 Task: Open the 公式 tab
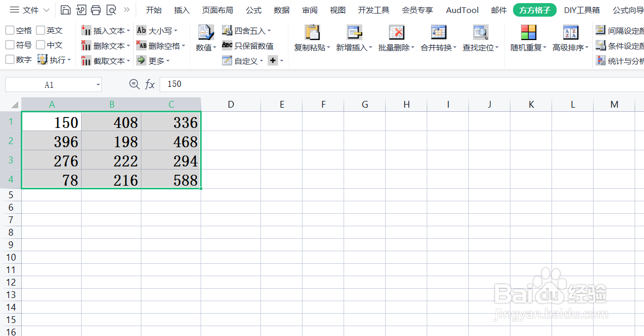click(254, 10)
